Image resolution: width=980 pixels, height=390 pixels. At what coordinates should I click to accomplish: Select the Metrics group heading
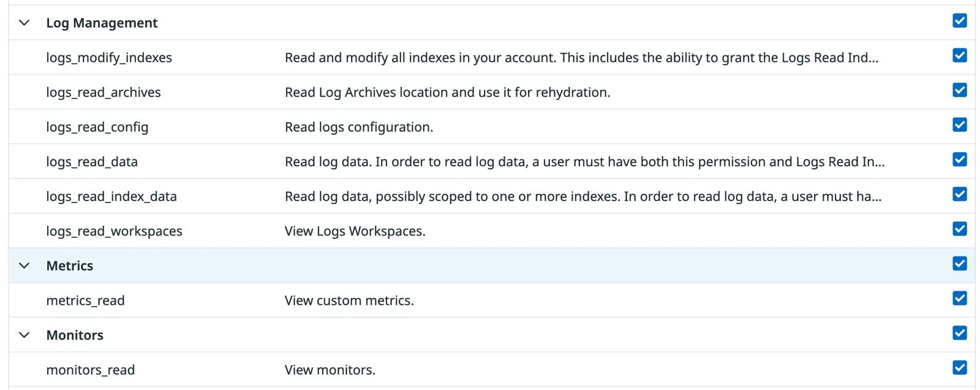pos(70,266)
